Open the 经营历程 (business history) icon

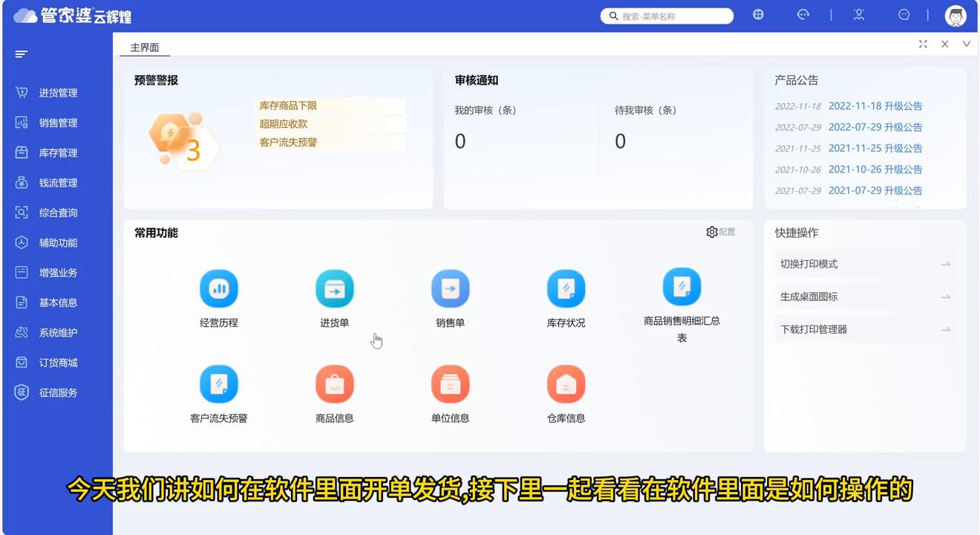pyautogui.click(x=218, y=288)
